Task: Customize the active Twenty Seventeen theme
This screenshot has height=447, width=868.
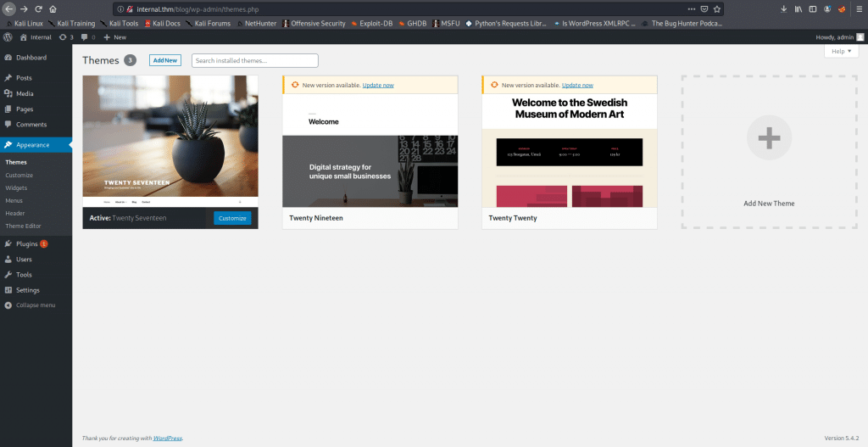Action: point(232,218)
